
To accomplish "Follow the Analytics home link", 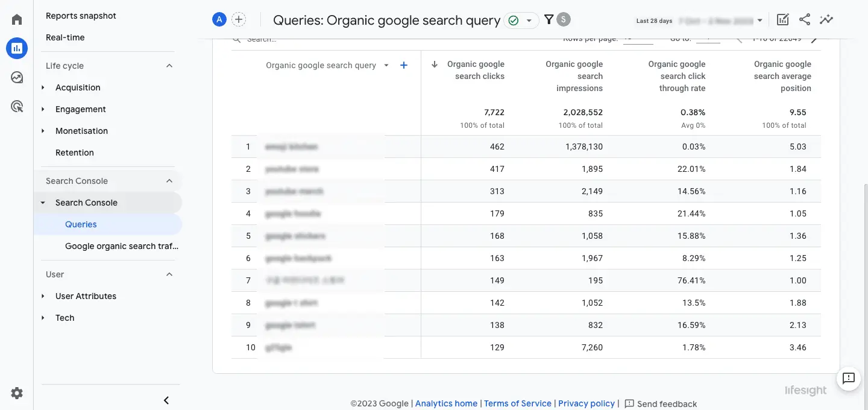I will click(446, 403).
